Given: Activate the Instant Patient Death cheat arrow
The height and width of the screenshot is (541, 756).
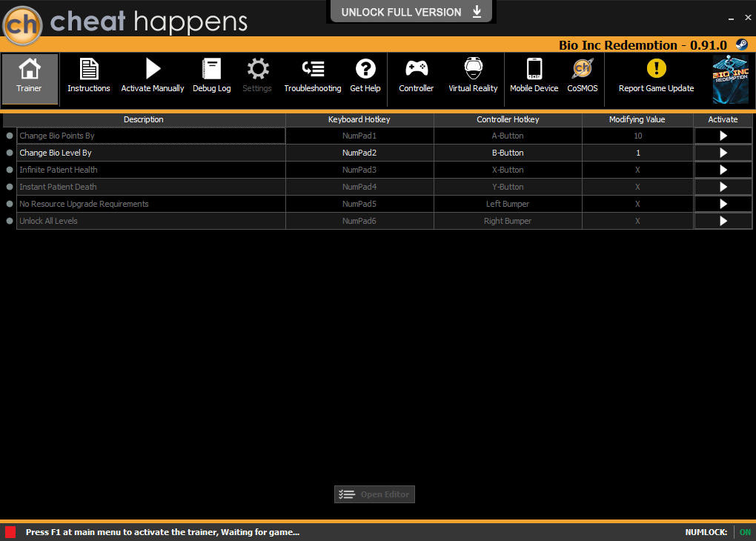Looking at the screenshot, I should 723,187.
